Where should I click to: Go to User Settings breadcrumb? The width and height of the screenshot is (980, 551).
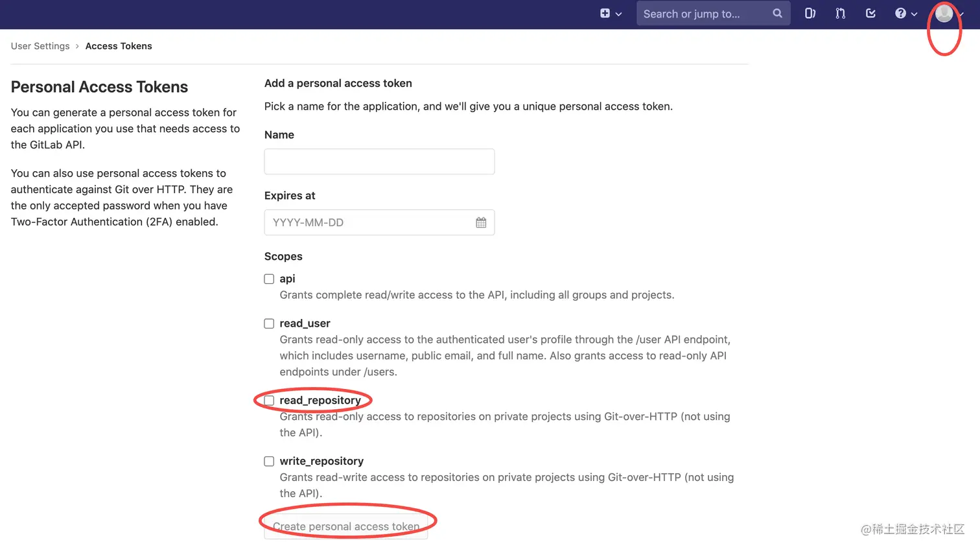pyautogui.click(x=40, y=46)
